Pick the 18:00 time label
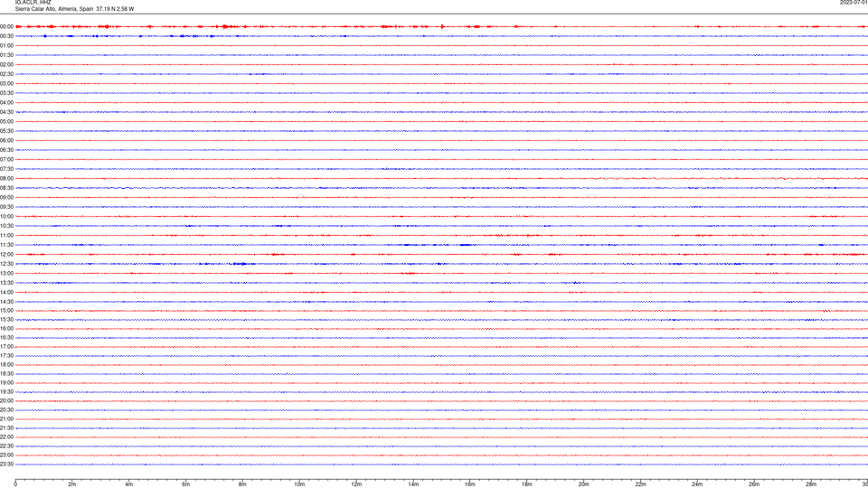868x488 pixels. click(x=6, y=364)
